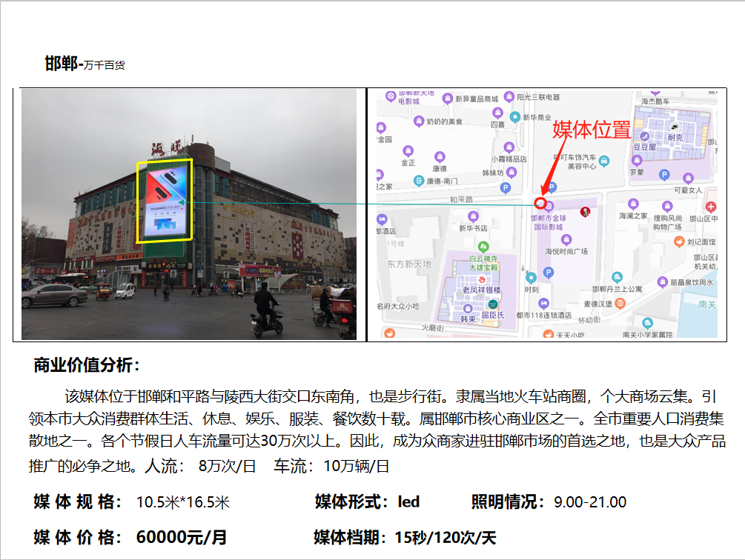Select the teal 时刻 location pin
The height and width of the screenshot is (560, 745).
[x=532, y=278]
